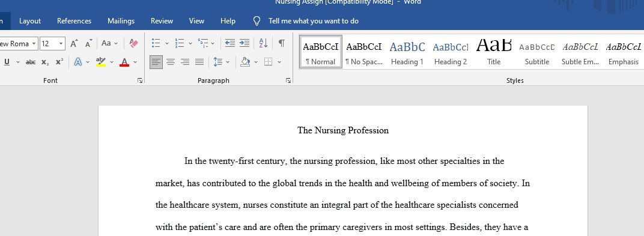Image resolution: width=644 pixels, height=236 pixels.
Task: Toggle subscript formatting
Action: point(45,62)
